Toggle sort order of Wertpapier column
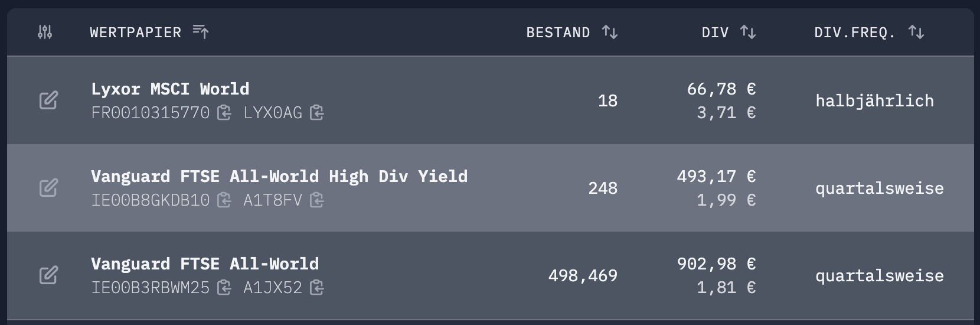The height and width of the screenshot is (325, 980). pyautogui.click(x=201, y=32)
